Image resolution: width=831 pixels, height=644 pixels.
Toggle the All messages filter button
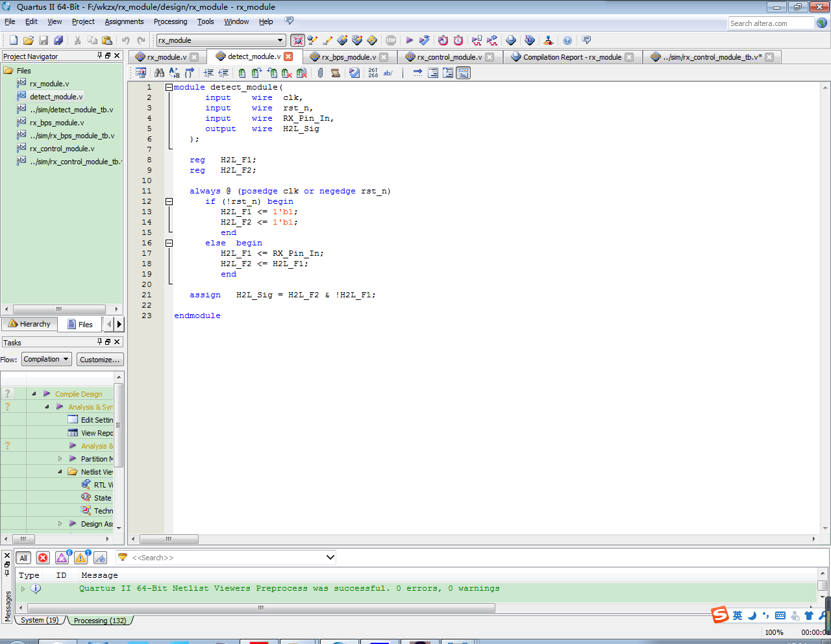coord(23,558)
